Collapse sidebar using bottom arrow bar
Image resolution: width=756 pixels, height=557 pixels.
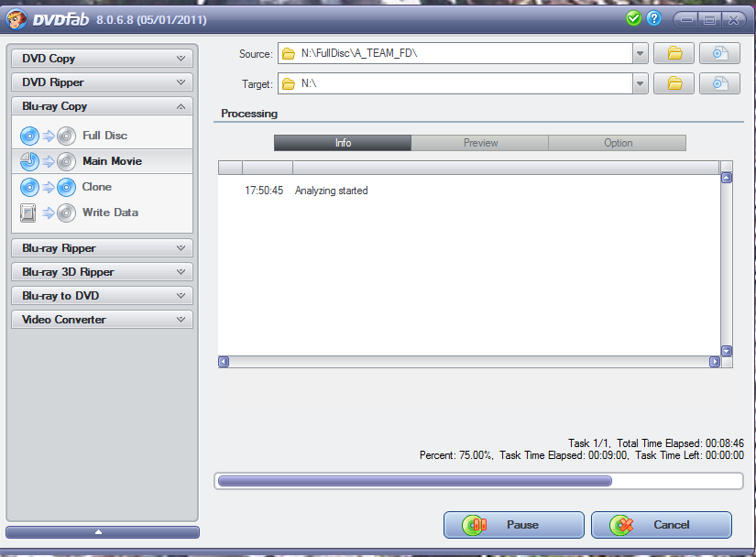[103, 532]
